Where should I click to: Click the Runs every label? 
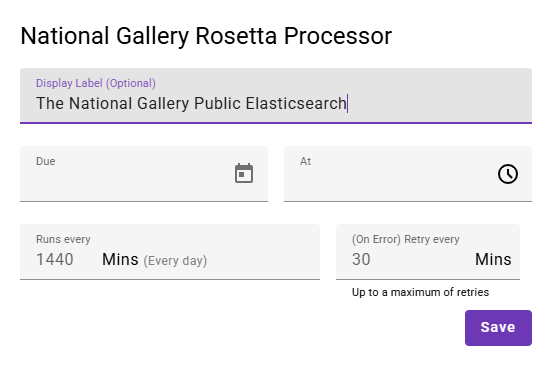click(x=63, y=239)
